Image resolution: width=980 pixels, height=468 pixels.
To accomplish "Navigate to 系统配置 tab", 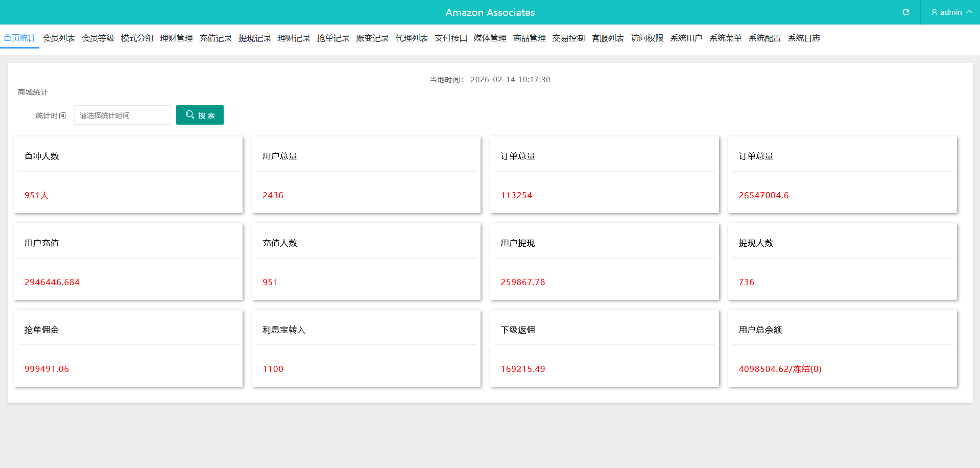I will click(x=764, y=38).
